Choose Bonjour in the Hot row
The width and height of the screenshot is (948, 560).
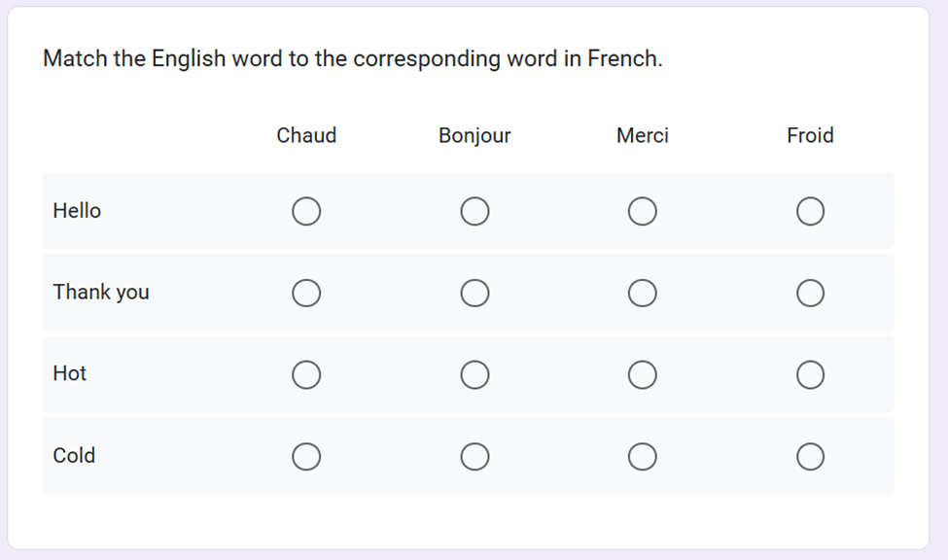tap(474, 374)
